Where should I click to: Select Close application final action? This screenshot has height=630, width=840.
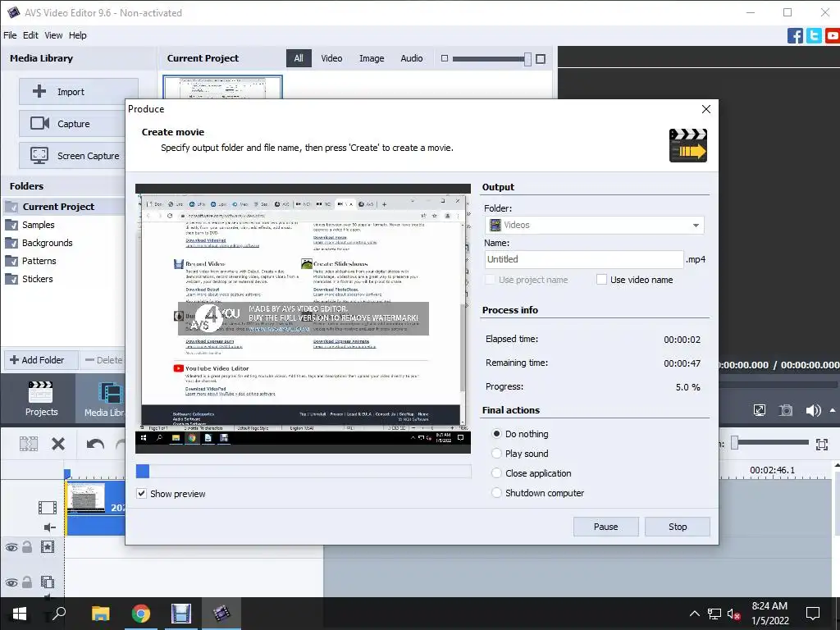click(496, 473)
